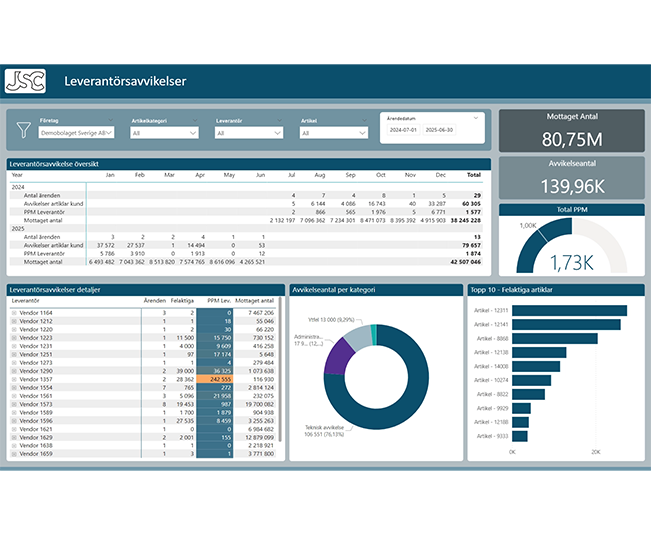Click the 2025 total value 42 507 046
The height and width of the screenshot is (535, 651).
(x=465, y=262)
